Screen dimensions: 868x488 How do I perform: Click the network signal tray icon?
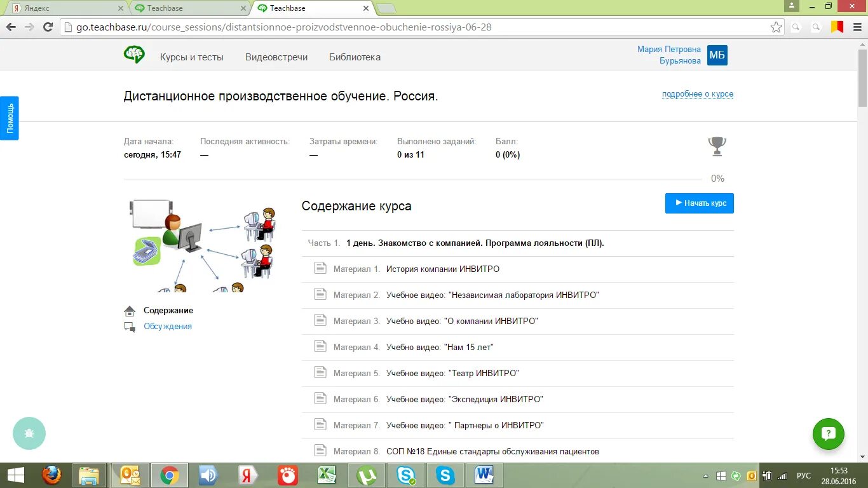tap(782, 475)
